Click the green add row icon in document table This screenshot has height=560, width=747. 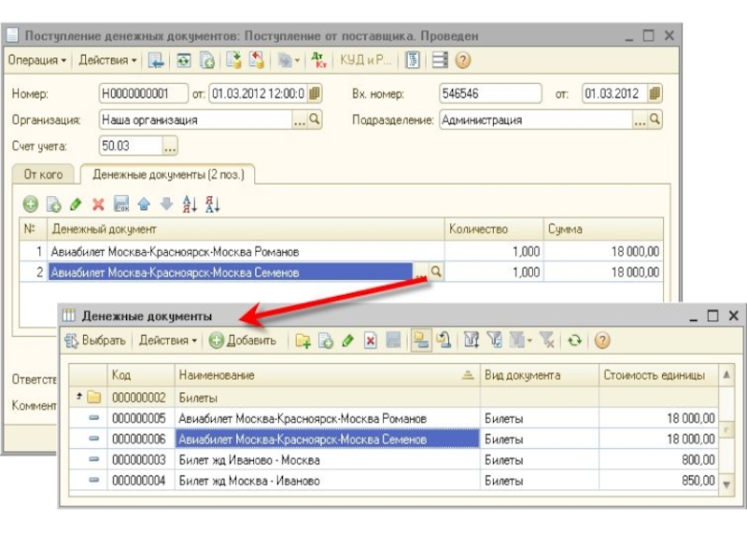pyautogui.click(x=31, y=203)
